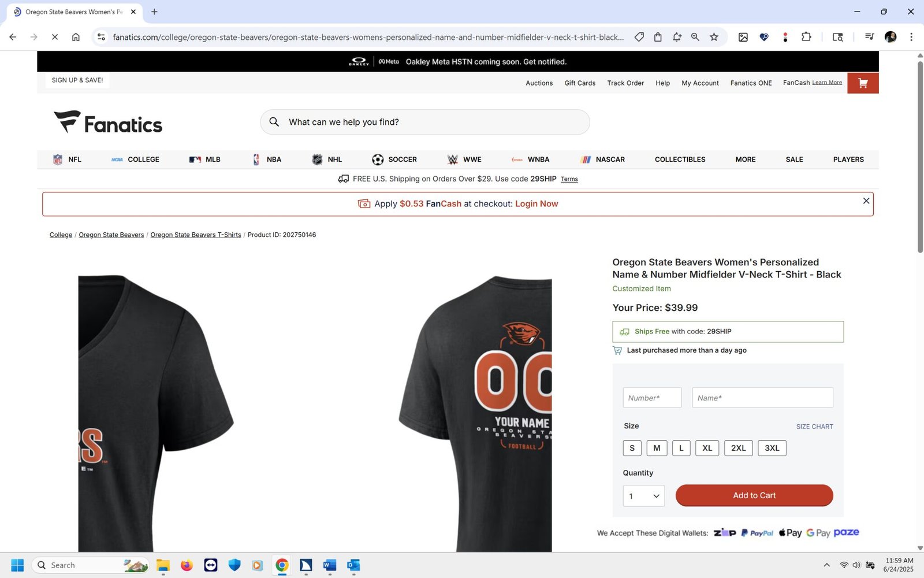Click the Fanatics logo
This screenshot has width=924, height=578.
tap(108, 123)
